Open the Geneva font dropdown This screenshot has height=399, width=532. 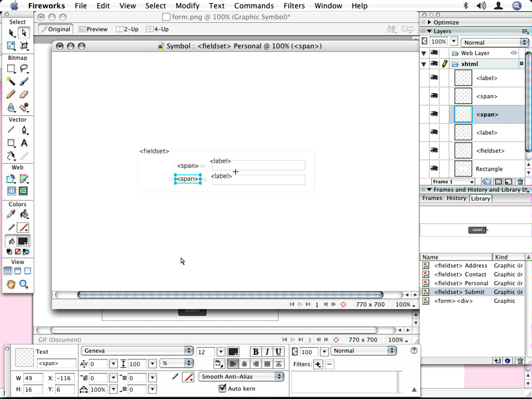pos(137,351)
